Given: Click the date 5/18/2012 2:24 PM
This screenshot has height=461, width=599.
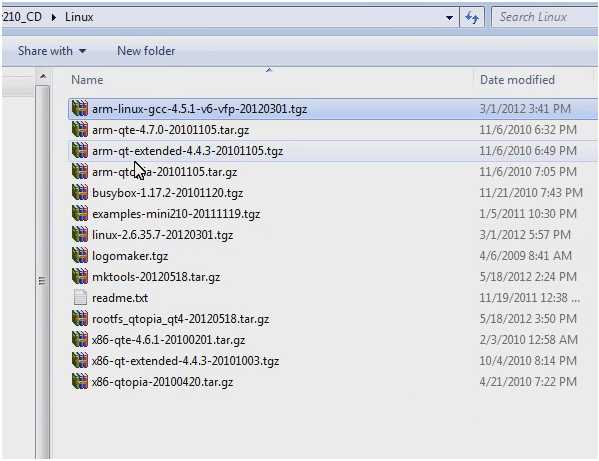Looking at the screenshot, I should point(528,277).
